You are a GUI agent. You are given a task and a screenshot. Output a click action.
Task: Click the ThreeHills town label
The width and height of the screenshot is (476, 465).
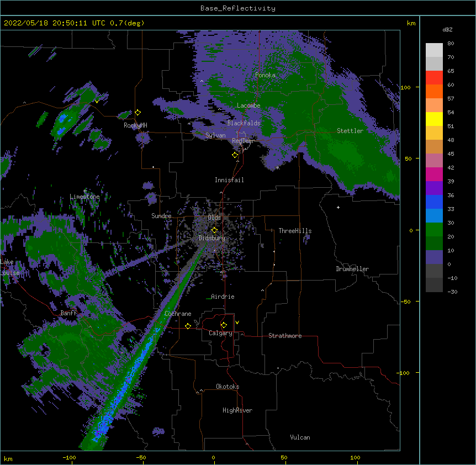pyautogui.click(x=295, y=231)
